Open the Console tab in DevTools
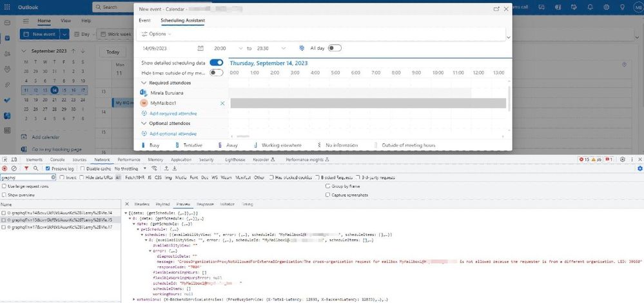This screenshot has height=303, width=644. coord(57,159)
